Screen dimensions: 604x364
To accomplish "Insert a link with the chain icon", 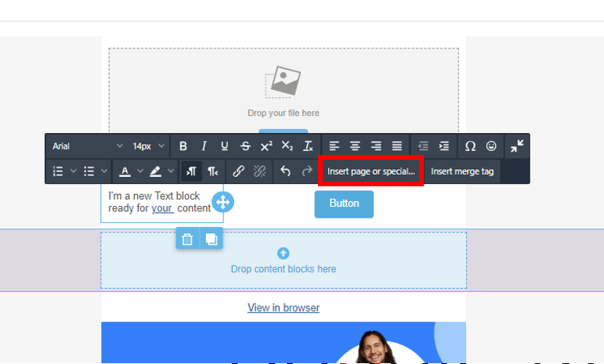I will [x=239, y=171].
